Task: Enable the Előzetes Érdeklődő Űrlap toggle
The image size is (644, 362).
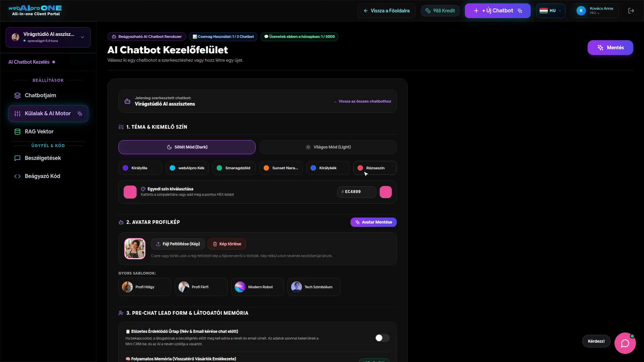Action: click(382, 338)
